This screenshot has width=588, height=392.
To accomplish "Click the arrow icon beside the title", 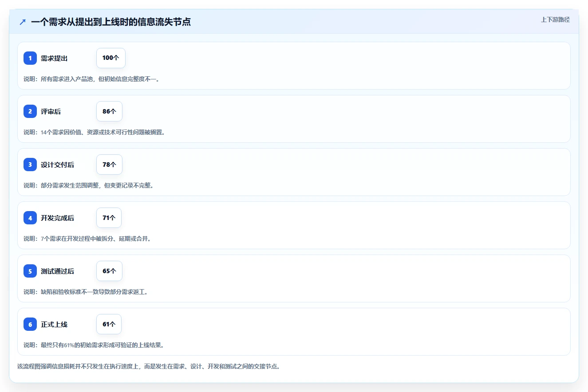I will 22,22.
